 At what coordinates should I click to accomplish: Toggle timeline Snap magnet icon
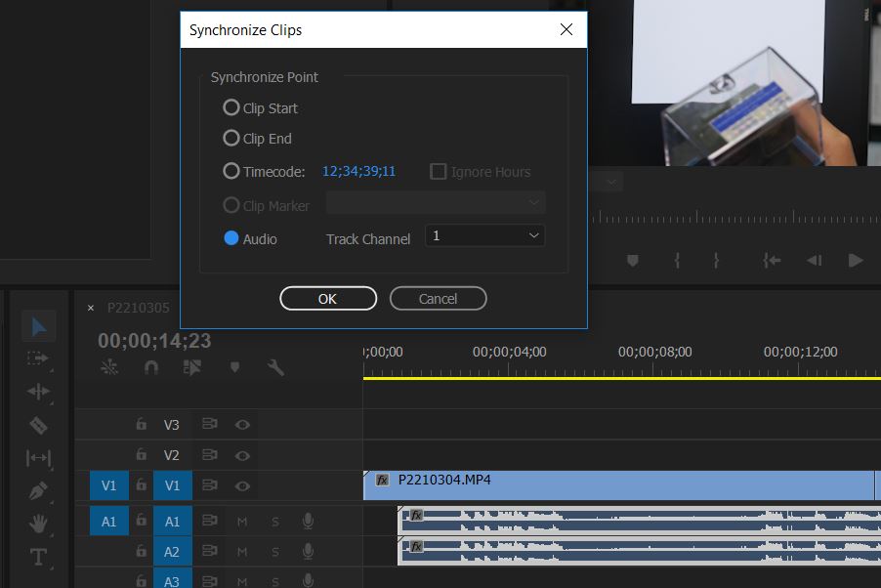(150, 367)
